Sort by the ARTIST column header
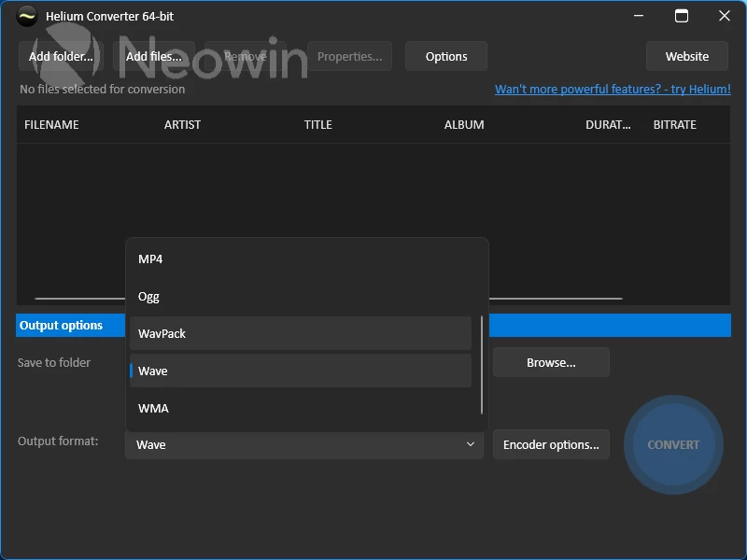 pos(182,125)
